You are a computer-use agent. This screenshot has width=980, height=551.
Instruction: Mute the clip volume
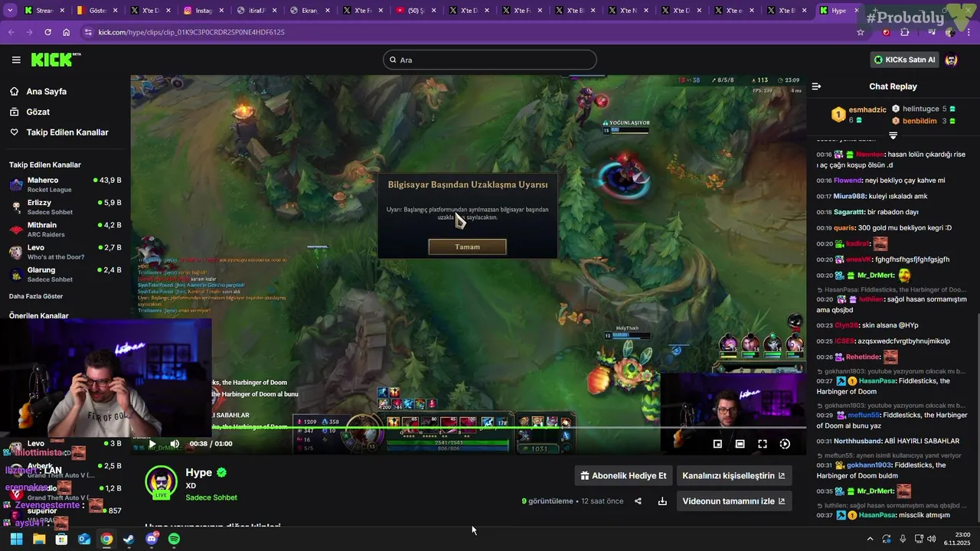click(175, 444)
